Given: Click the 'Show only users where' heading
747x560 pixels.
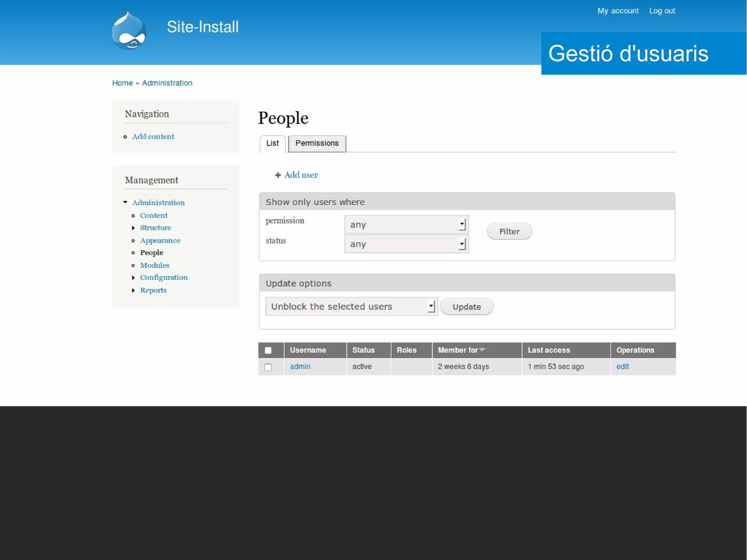Looking at the screenshot, I should click(x=315, y=202).
